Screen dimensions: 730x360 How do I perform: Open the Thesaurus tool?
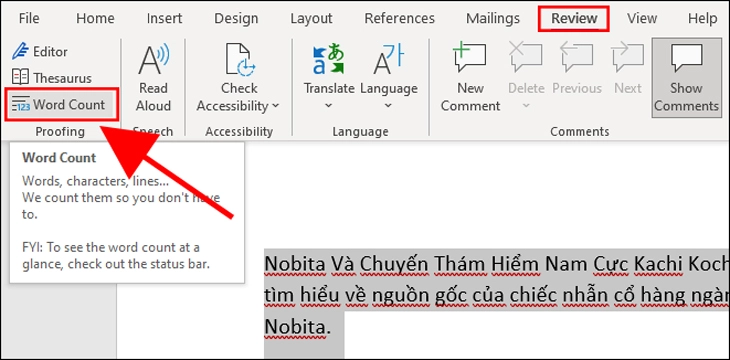tap(52, 78)
